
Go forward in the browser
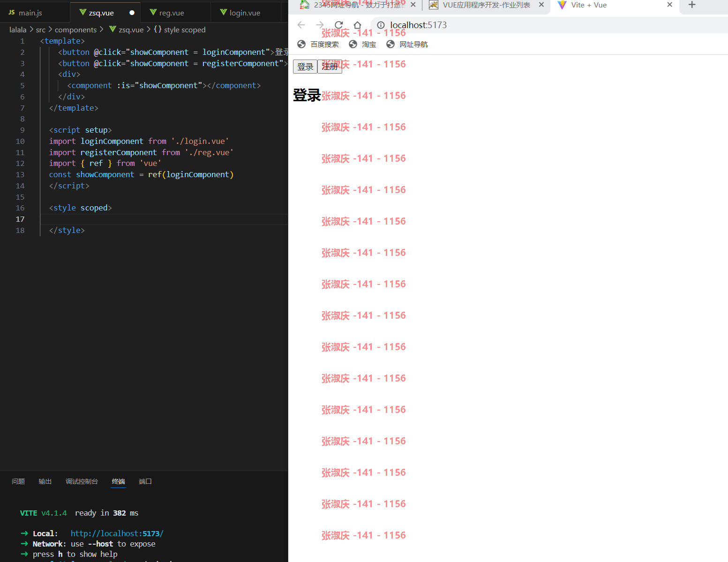coord(320,25)
